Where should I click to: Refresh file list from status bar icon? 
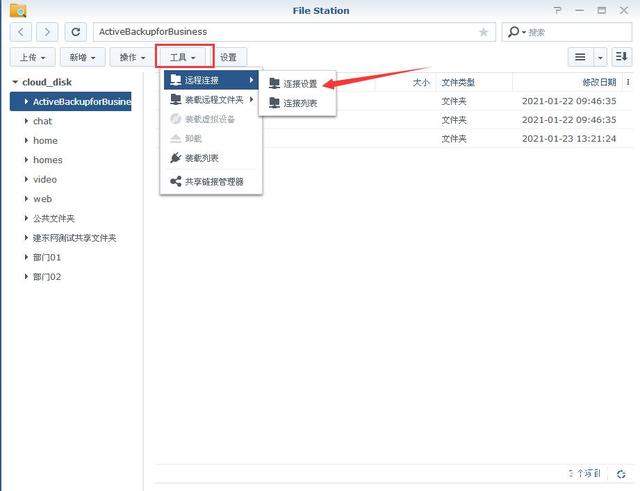click(621, 474)
